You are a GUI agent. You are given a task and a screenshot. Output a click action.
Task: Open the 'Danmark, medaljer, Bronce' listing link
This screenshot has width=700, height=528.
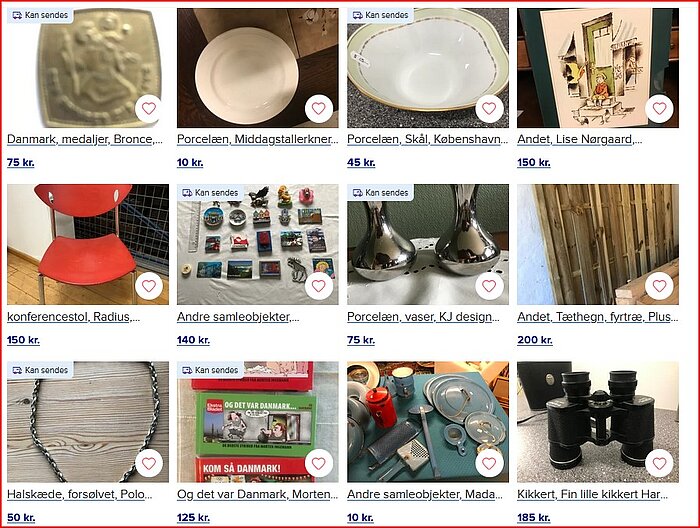tap(85, 139)
